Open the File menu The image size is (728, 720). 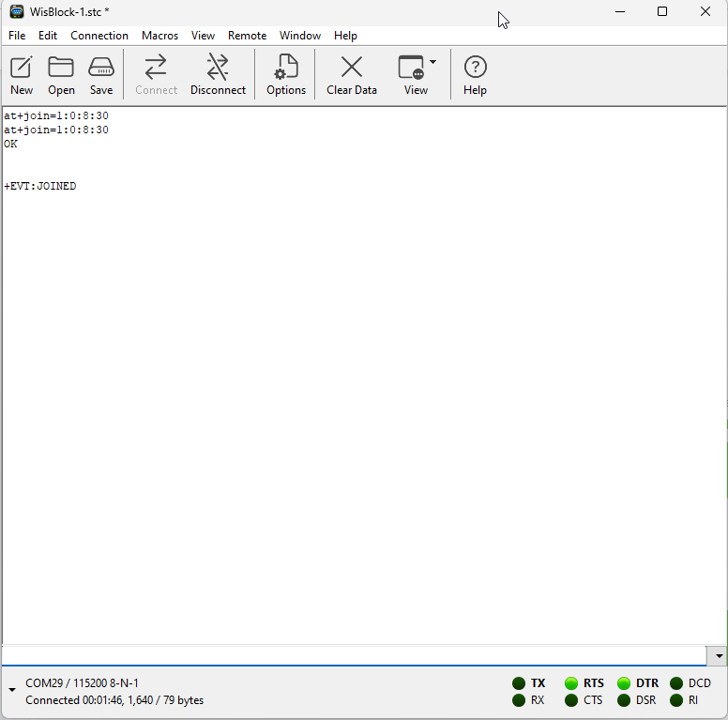17,36
